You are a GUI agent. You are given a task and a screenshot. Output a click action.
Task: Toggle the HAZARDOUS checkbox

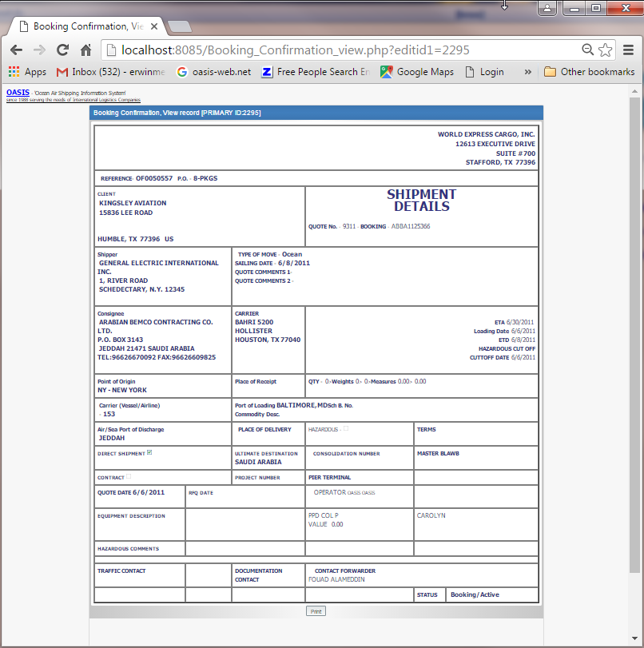346,428
